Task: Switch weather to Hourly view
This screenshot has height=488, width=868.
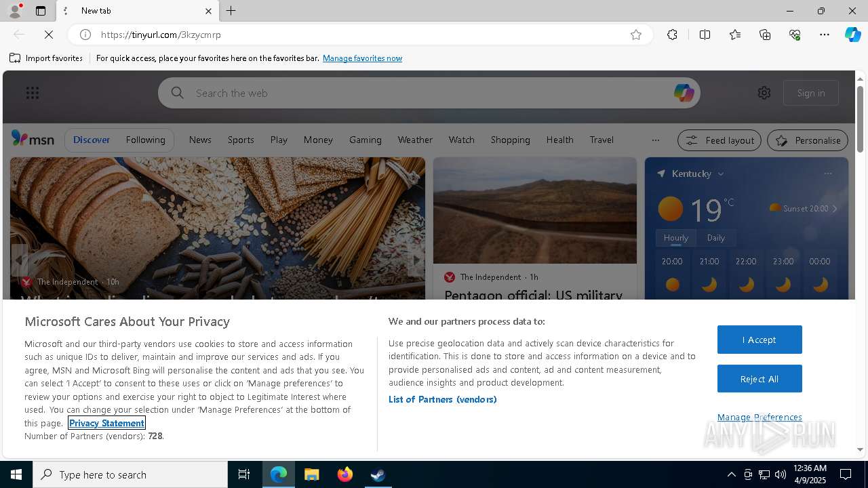Action: tap(676, 238)
